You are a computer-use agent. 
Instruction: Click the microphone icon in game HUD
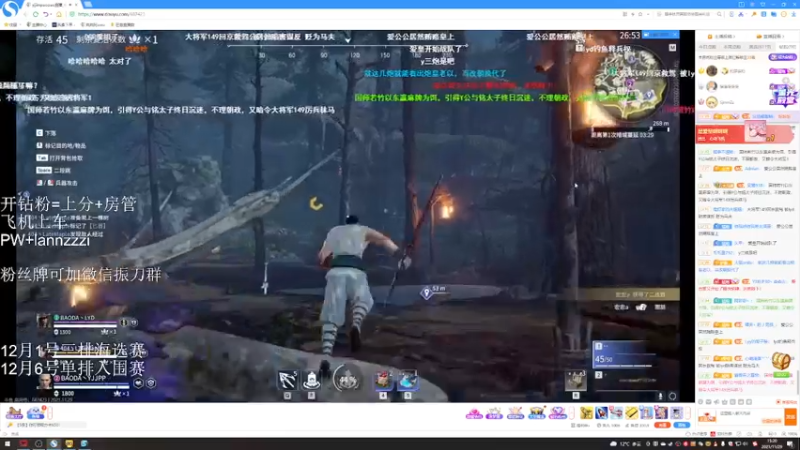660,396
